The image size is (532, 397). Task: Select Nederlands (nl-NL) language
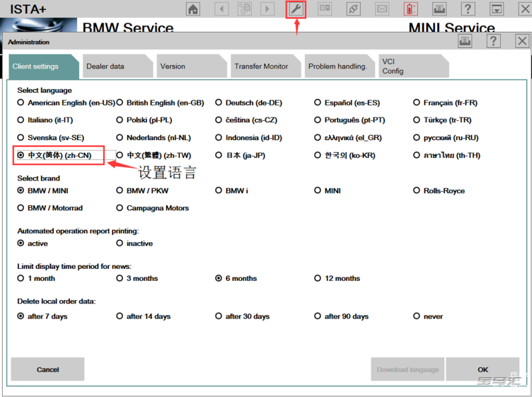[154, 138]
